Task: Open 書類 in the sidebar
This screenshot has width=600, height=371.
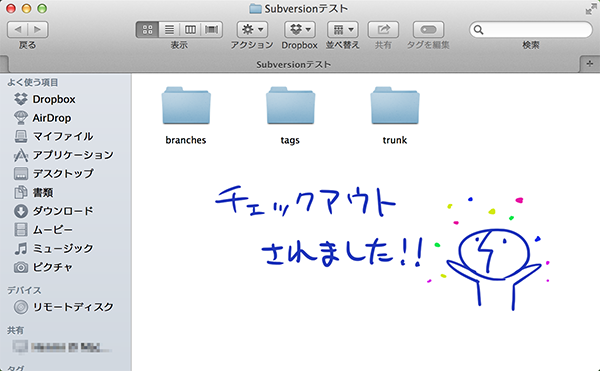Action: [33, 192]
